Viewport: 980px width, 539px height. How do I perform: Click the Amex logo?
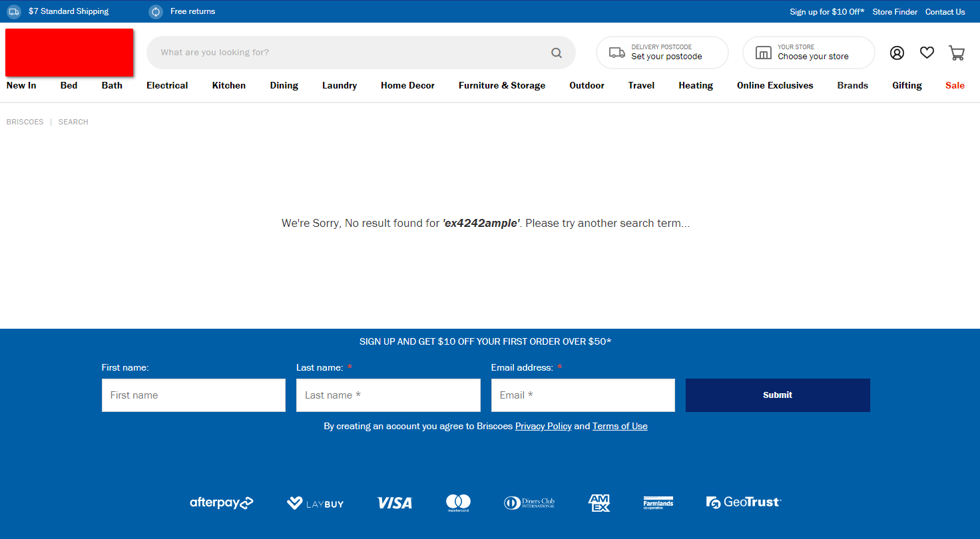coord(599,503)
